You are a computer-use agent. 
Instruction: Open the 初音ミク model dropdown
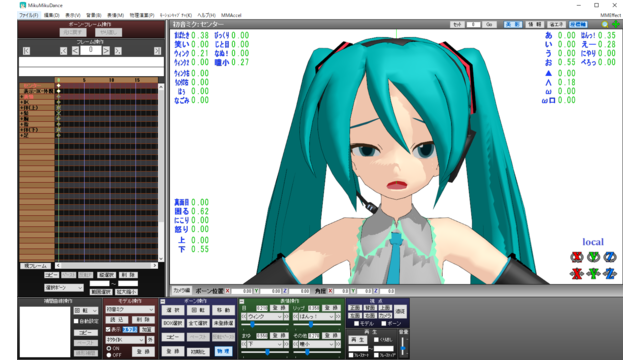(x=130, y=310)
